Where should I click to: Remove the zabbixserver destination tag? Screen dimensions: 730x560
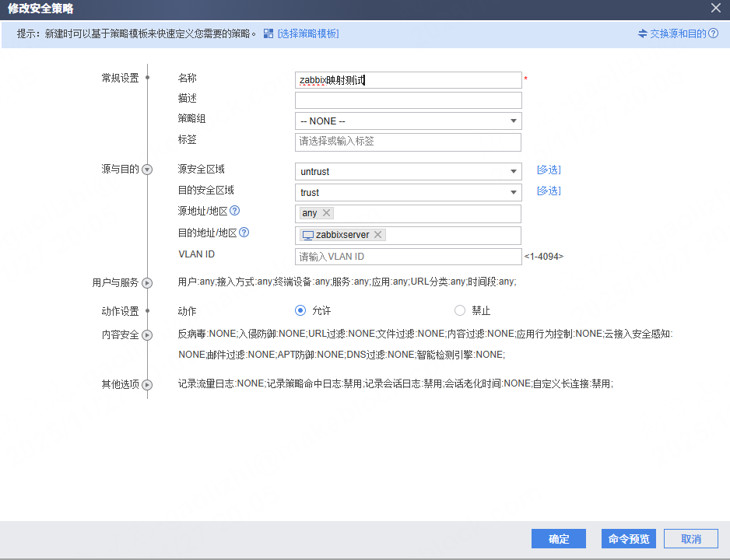(x=377, y=235)
